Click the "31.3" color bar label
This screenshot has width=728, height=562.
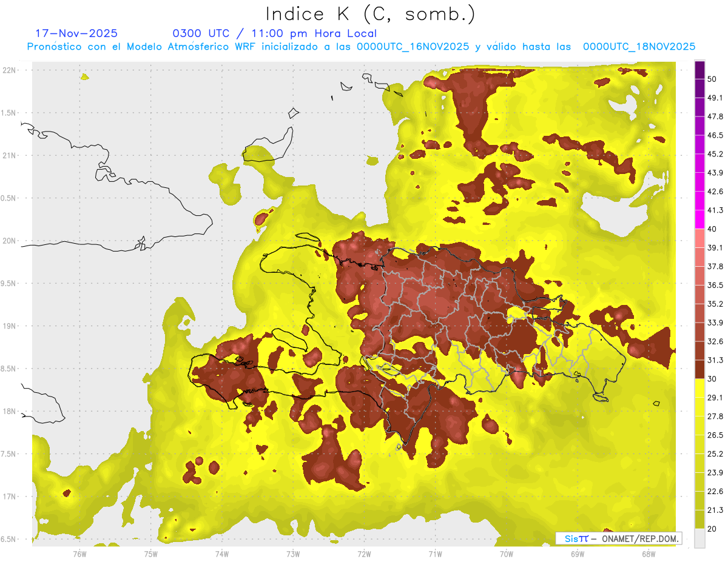click(715, 360)
